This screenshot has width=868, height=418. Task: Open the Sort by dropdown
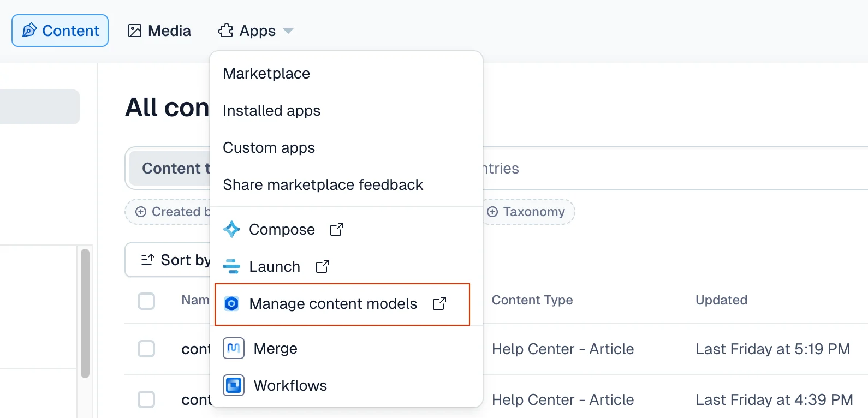click(168, 260)
